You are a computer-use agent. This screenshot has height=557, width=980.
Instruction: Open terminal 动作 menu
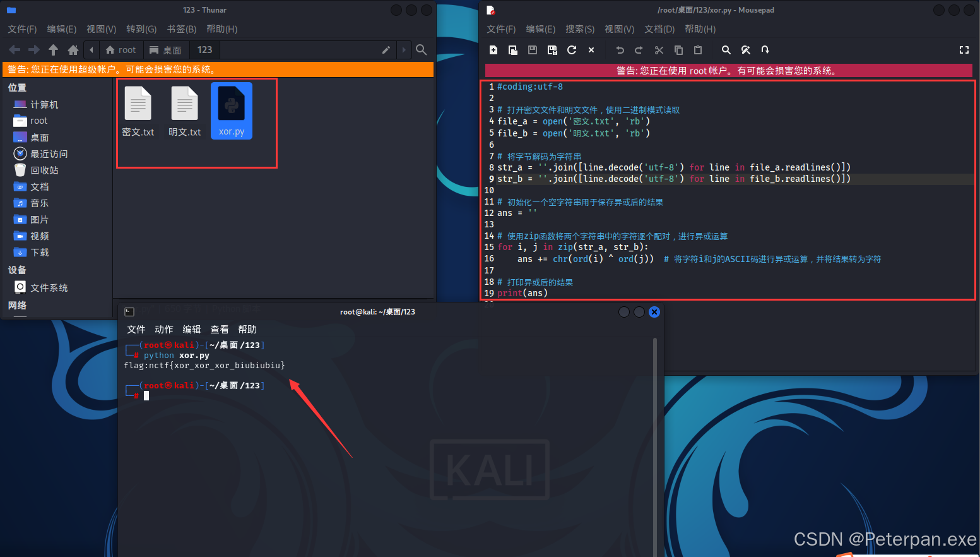[164, 330]
